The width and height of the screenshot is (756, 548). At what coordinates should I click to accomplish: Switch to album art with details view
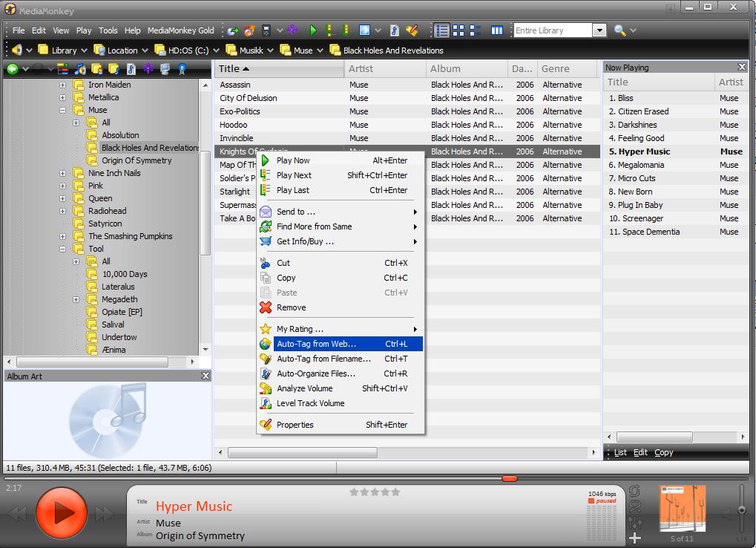coord(475,30)
